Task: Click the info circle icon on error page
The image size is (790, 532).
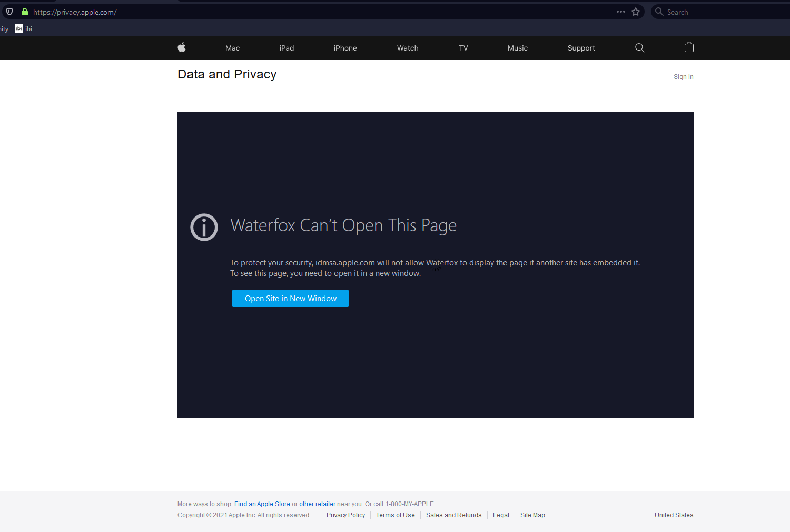Action: point(204,227)
